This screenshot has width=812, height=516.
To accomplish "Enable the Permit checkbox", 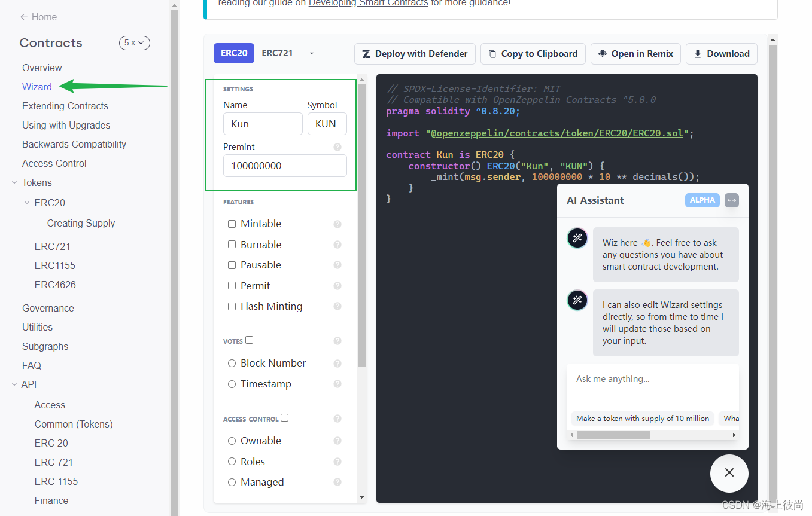I will pos(232,286).
